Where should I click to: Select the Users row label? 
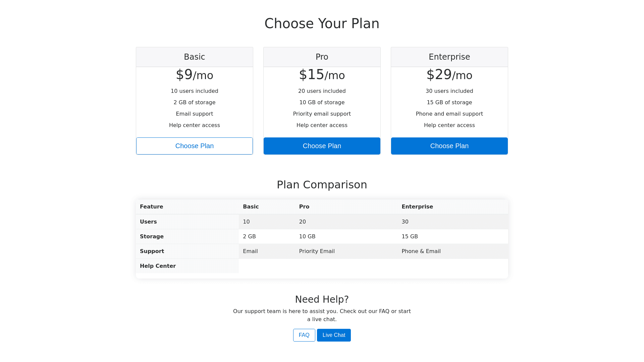point(148,222)
